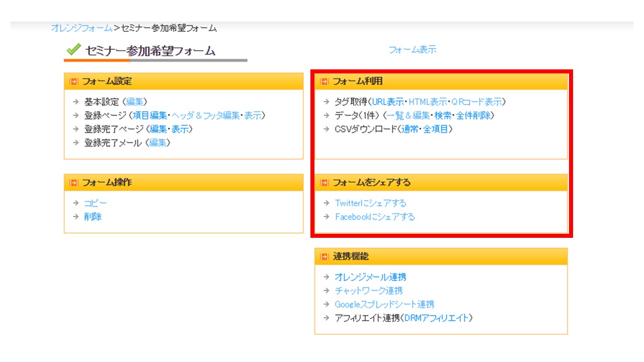This screenshot has height=362, width=644.
Task: Click the green checkmark beside form title
Action: [73, 50]
